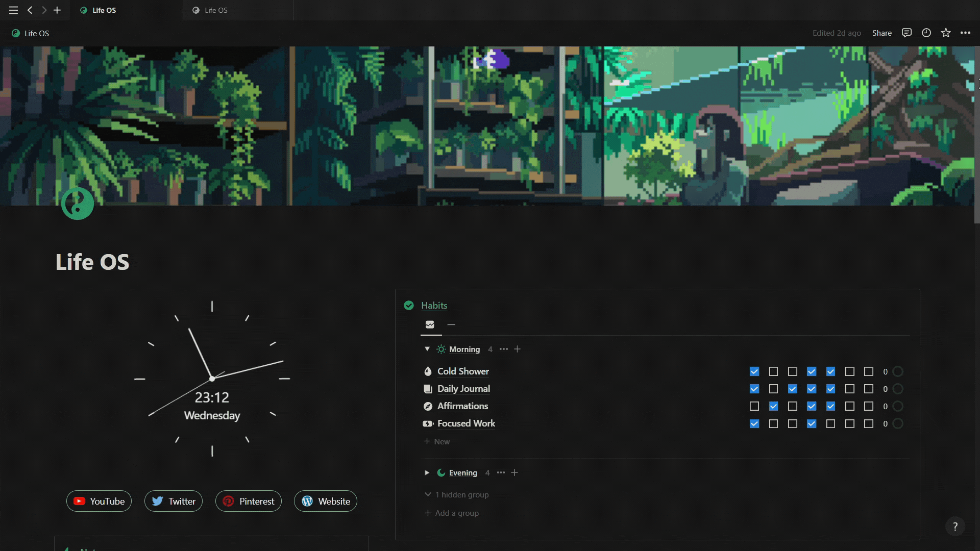Screen dimensions: 980x551
Task: Check first Affirmations checkbox
Action: pos(754,407)
